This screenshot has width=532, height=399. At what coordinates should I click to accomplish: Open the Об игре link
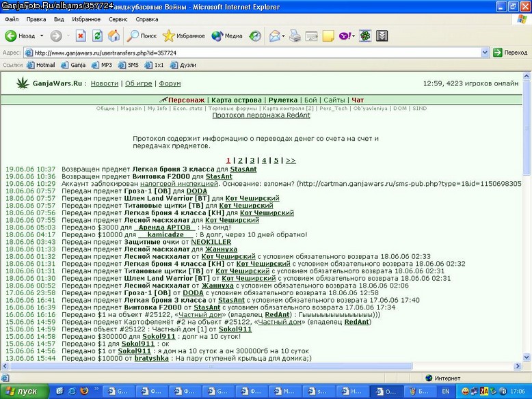[x=138, y=83]
